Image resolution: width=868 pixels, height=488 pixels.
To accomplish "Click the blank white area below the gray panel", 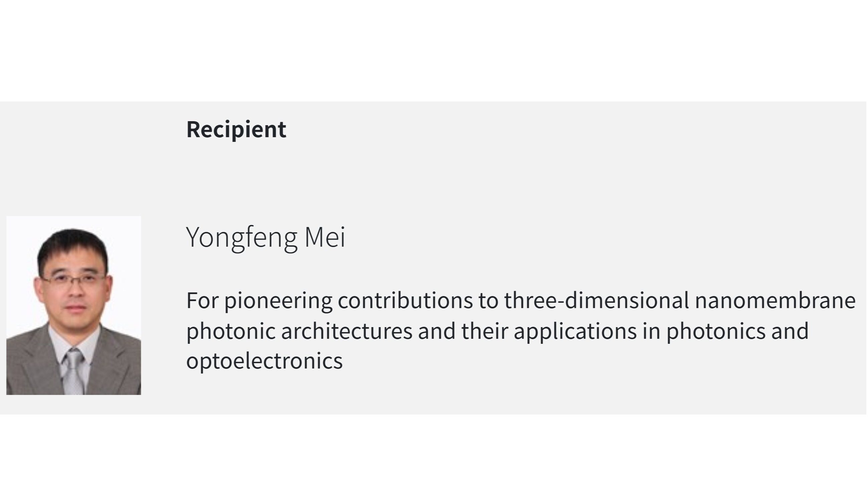I will (x=434, y=451).
